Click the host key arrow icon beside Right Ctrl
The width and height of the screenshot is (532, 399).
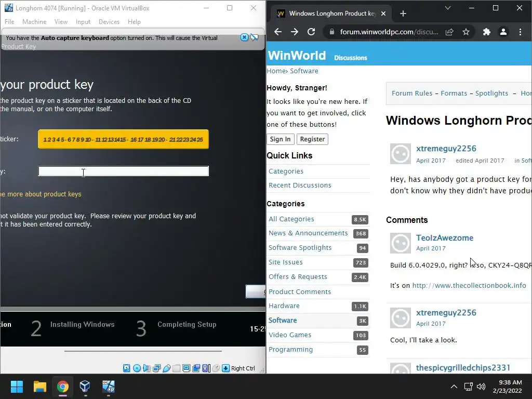point(225,368)
